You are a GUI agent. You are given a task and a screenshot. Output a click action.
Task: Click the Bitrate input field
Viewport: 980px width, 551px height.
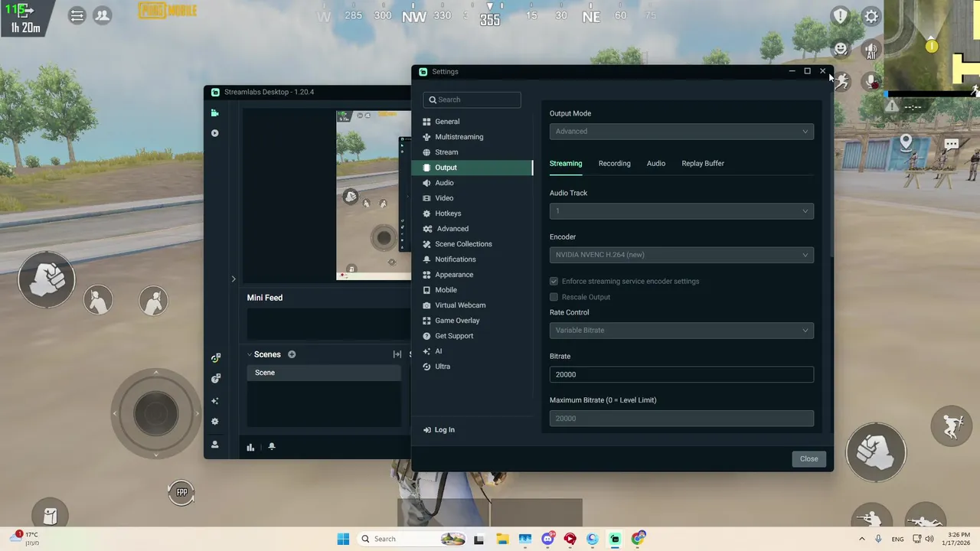681,374
